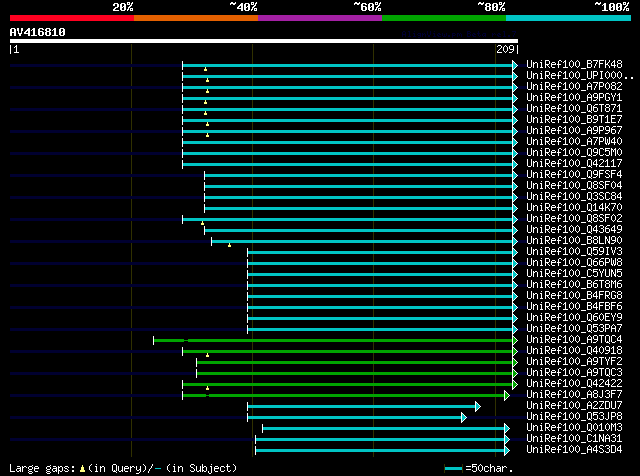
Task: Select the UniRef100_Q010M3 label
Action: [574, 428]
